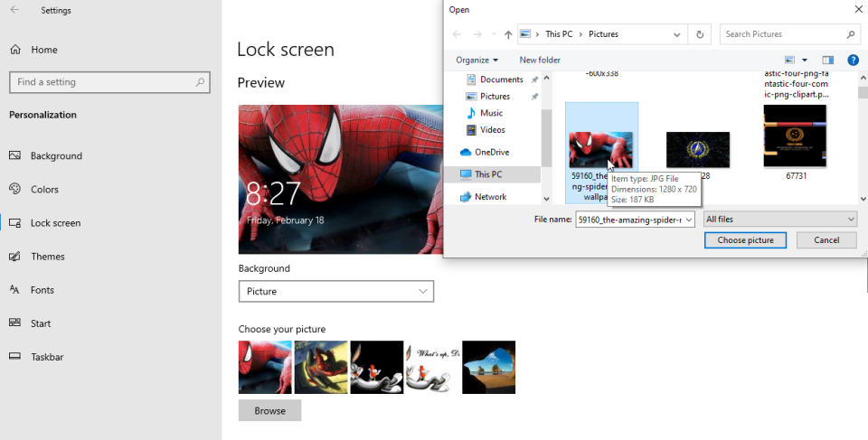Click New folder
868x440 pixels.
click(x=540, y=60)
